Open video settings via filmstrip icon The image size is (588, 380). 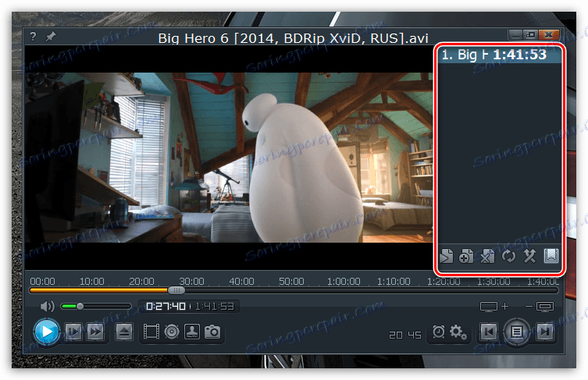point(151,332)
